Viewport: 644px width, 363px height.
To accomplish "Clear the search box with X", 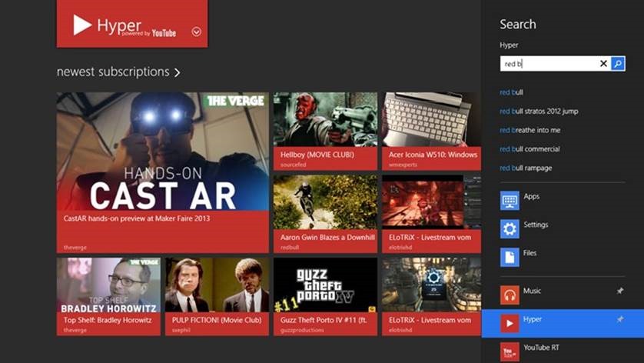I will (603, 64).
